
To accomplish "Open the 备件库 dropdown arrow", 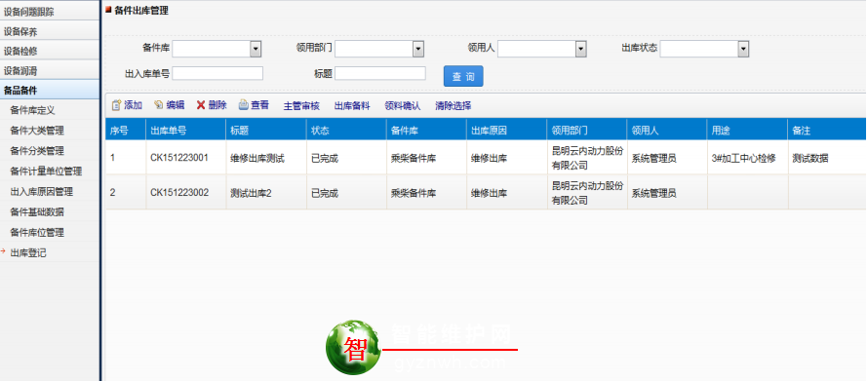I will click(256, 49).
